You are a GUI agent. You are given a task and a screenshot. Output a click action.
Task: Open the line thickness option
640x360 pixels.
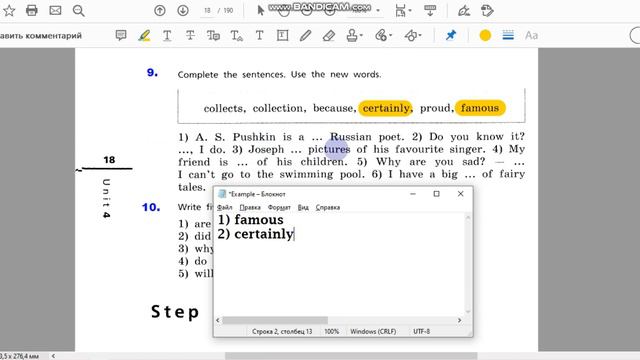pos(508,36)
